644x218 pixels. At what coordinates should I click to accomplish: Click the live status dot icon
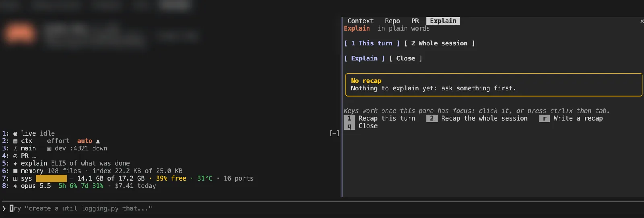coord(15,134)
